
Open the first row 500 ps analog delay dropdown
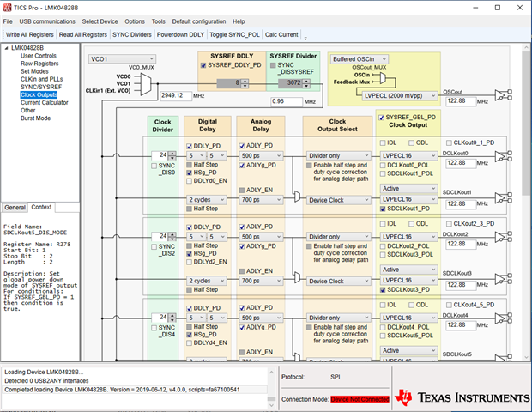click(x=261, y=155)
